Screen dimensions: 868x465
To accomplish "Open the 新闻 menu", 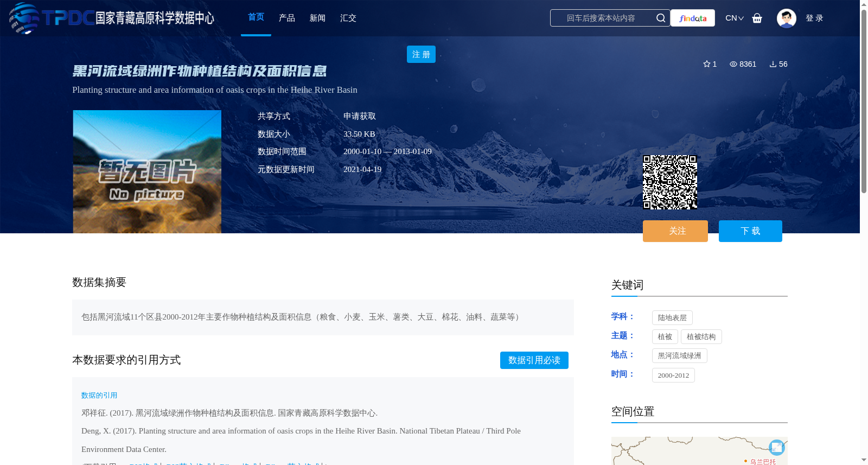I will 317,18.
